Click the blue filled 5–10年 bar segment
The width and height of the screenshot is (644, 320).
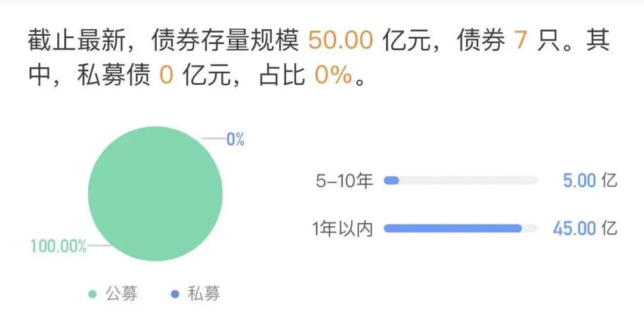click(x=391, y=180)
